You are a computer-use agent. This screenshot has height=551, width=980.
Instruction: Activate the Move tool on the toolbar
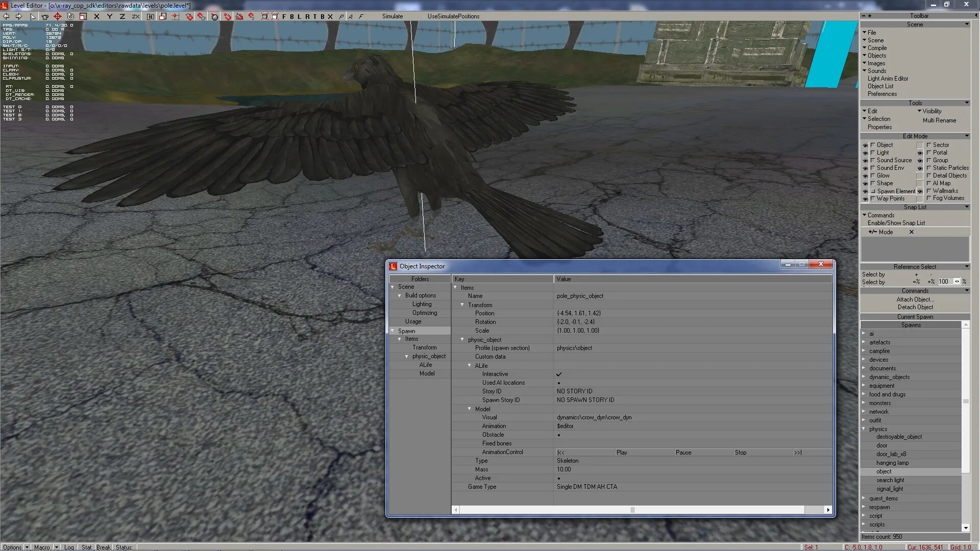pos(57,16)
